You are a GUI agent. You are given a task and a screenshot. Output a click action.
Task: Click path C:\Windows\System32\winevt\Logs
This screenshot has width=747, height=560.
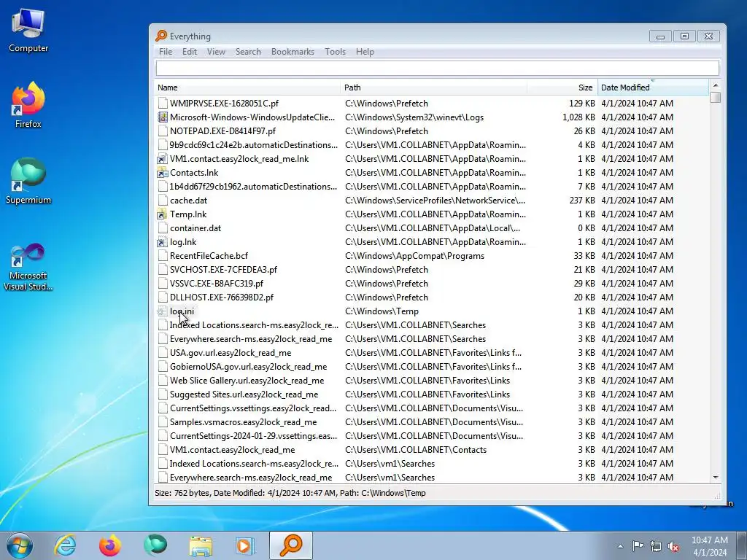[414, 117]
